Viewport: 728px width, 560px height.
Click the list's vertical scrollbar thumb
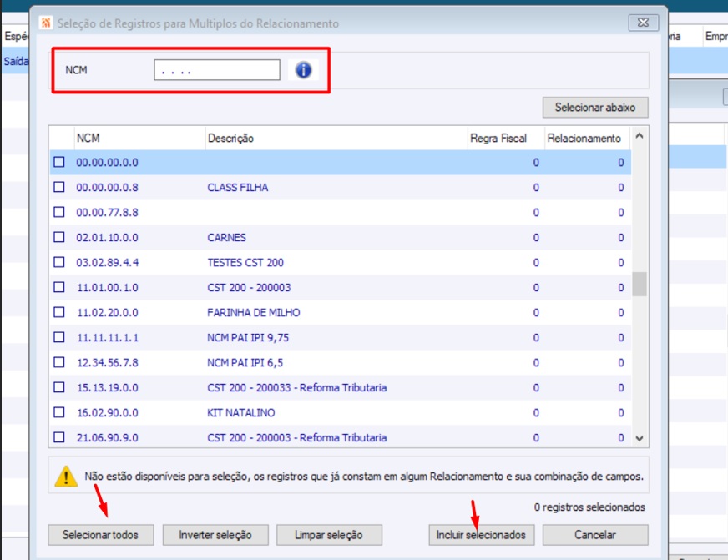[640, 284]
